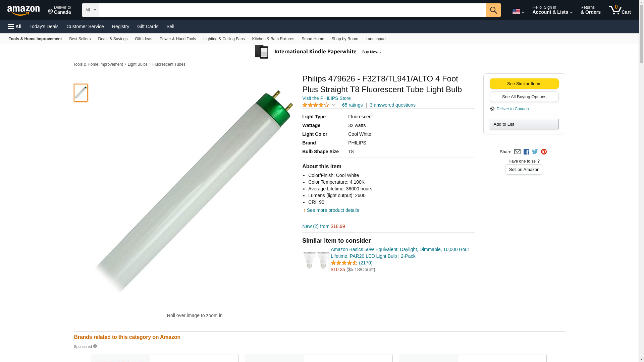Screen dimensions: 644x362
Task: Click the magnifying glass search button
Action: click(x=493, y=10)
